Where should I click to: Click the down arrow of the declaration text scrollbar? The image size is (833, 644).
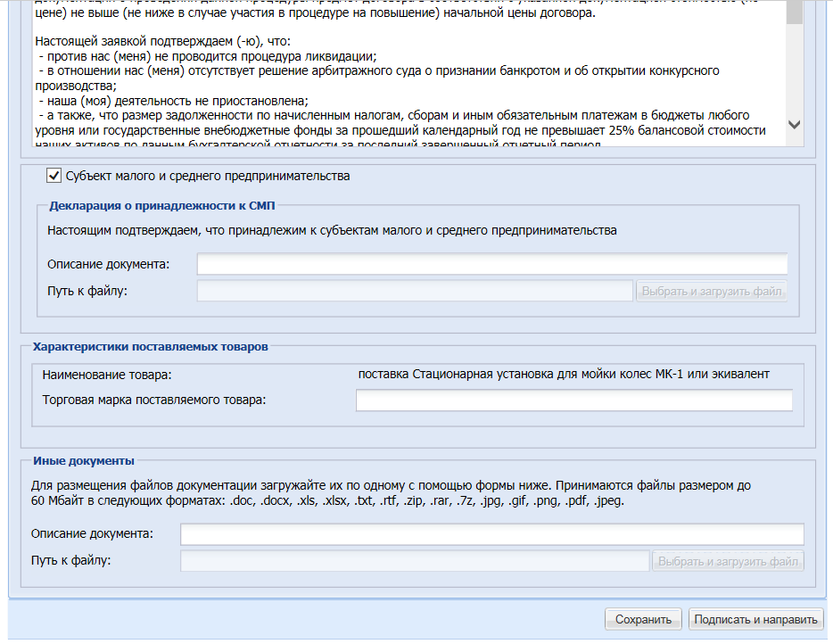click(x=795, y=126)
